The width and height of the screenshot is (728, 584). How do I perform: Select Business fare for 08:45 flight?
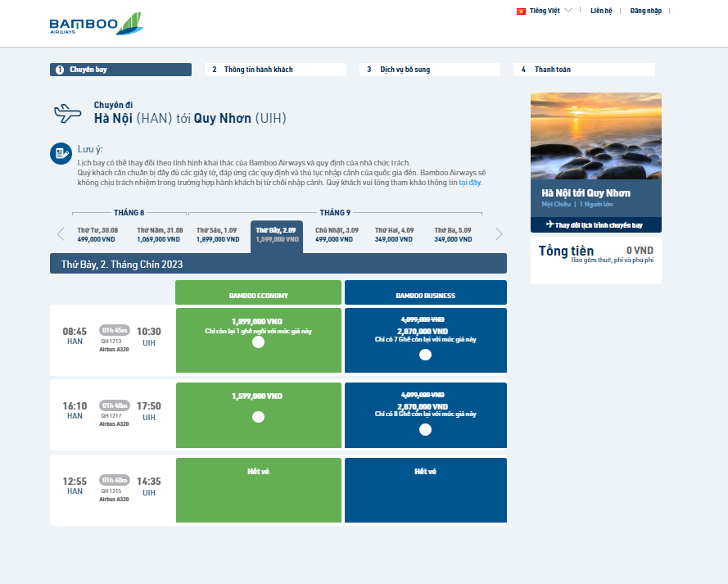(x=425, y=355)
